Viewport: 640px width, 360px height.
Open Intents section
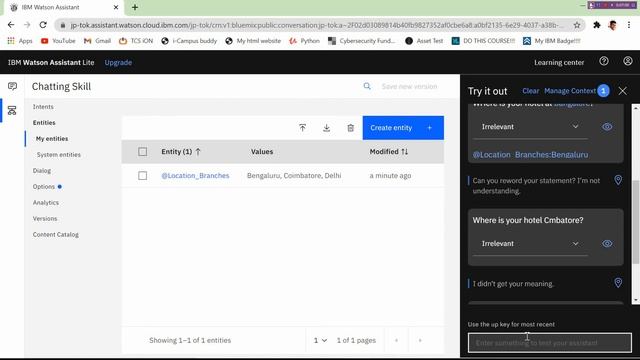tap(43, 107)
